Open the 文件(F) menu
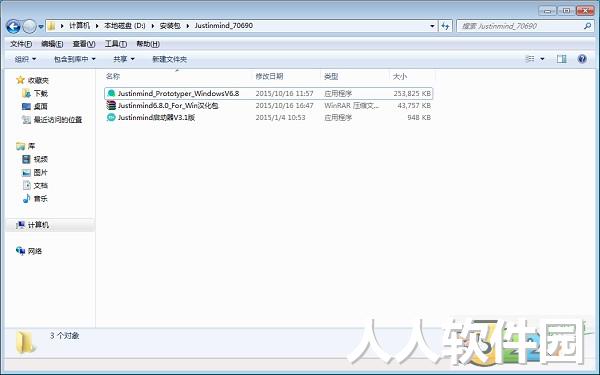Screen dimensions: 600x375 (21, 44)
